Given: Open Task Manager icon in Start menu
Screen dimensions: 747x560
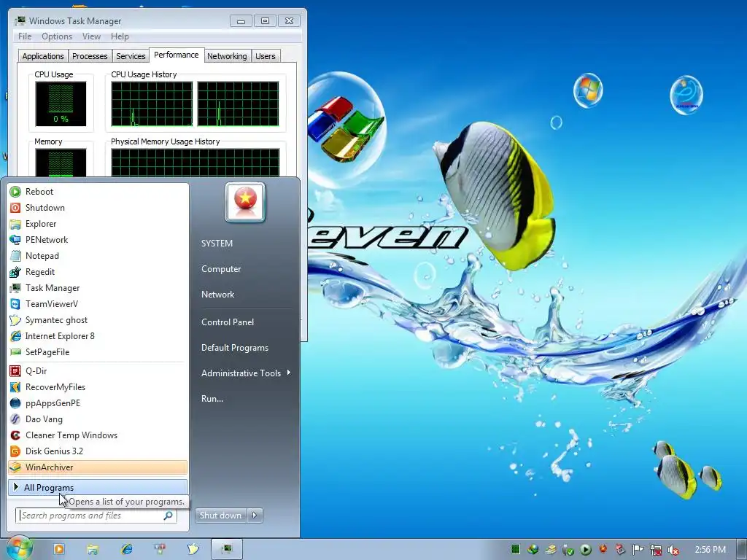Looking at the screenshot, I should (x=15, y=287).
